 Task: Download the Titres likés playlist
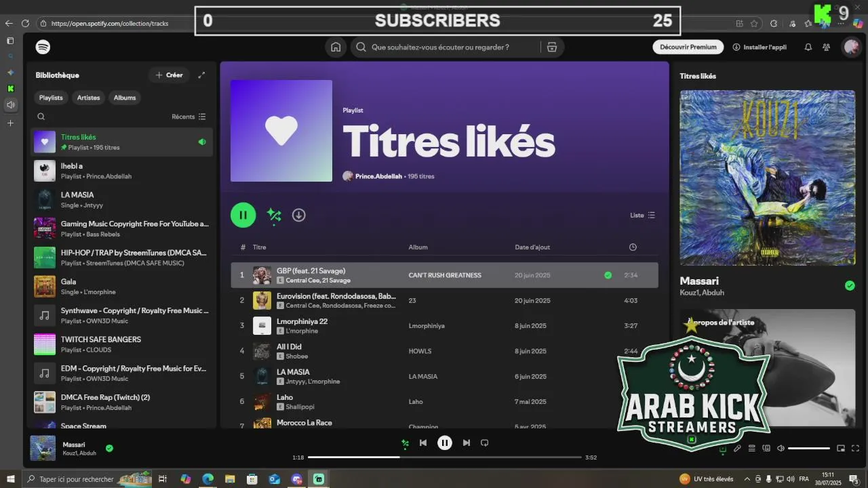[298, 215]
